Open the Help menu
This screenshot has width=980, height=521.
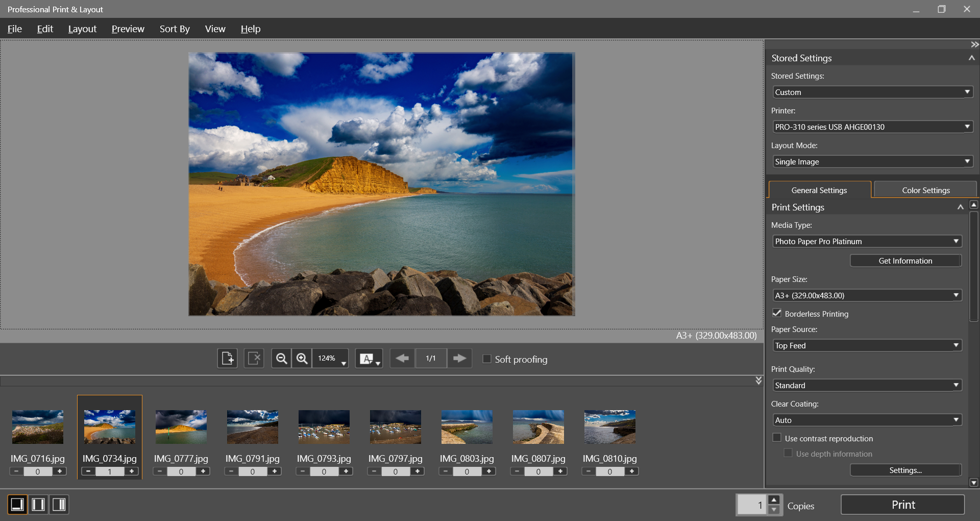[250, 29]
